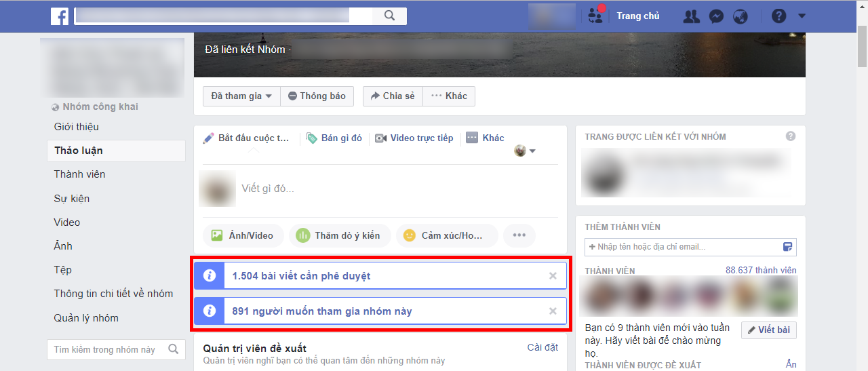Select Thảo luận in the sidebar
This screenshot has height=371, width=868.
(116, 151)
